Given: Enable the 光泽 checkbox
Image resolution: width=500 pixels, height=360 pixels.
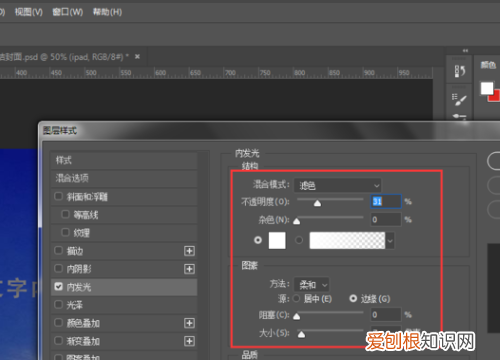Looking at the screenshot, I should (x=58, y=304).
